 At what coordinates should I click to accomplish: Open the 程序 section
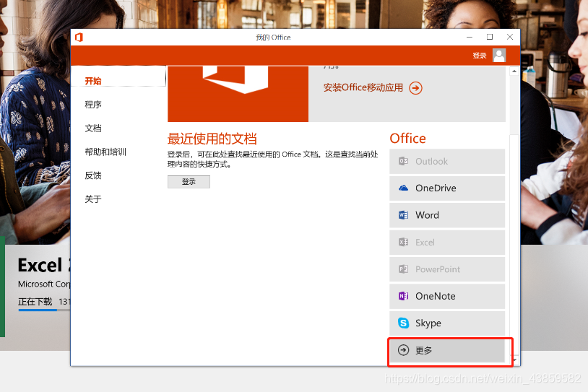(93, 105)
